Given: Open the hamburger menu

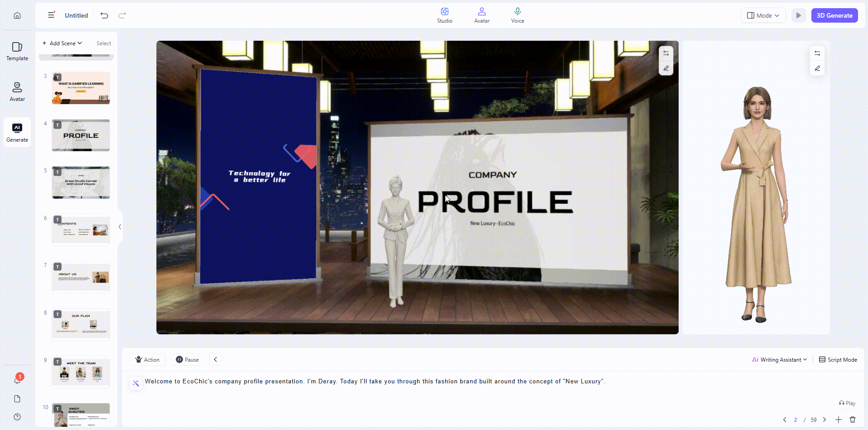Looking at the screenshot, I should click(x=51, y=15).
